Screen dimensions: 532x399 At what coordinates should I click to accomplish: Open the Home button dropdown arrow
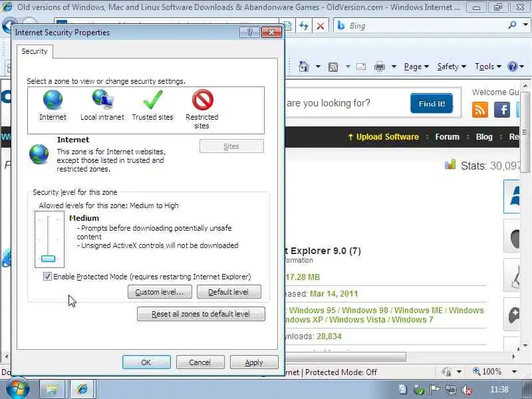click(318, 66)
